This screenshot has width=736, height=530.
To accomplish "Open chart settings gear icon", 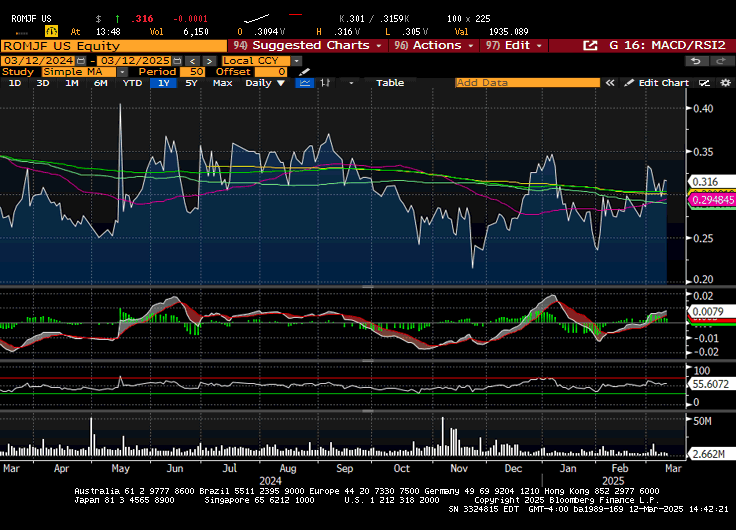I will tap(726, 83).
